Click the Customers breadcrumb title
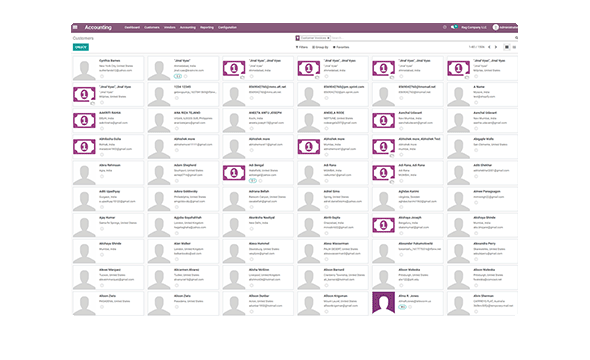Image resolution: width=590 pixels, height=360 pixels. [83, 38]
